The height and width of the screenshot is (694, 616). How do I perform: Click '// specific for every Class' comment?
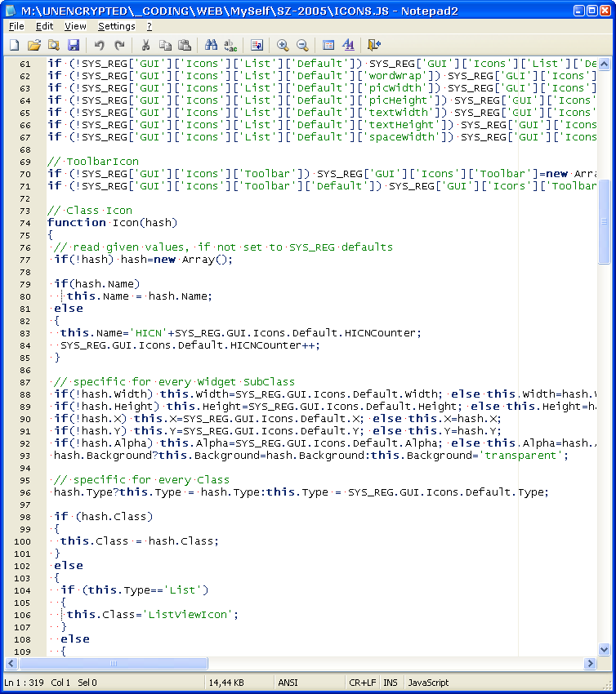tap(141, 480)
